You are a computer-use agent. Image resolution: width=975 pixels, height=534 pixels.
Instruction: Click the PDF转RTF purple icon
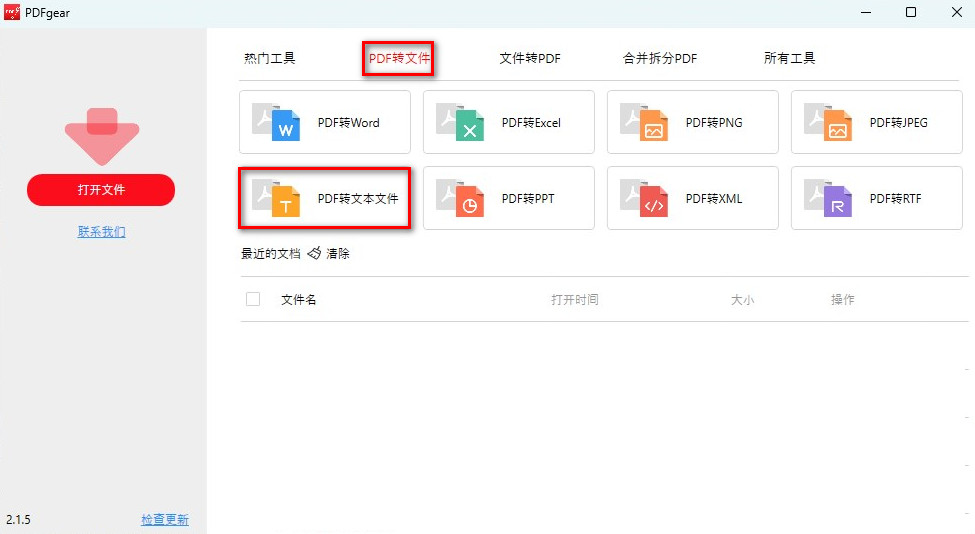pyautogui.click(x=828, y=198)
